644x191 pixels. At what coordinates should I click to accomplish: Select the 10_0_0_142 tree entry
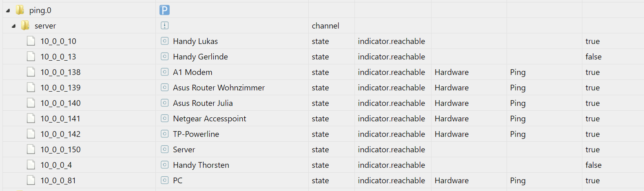(60, 134)
